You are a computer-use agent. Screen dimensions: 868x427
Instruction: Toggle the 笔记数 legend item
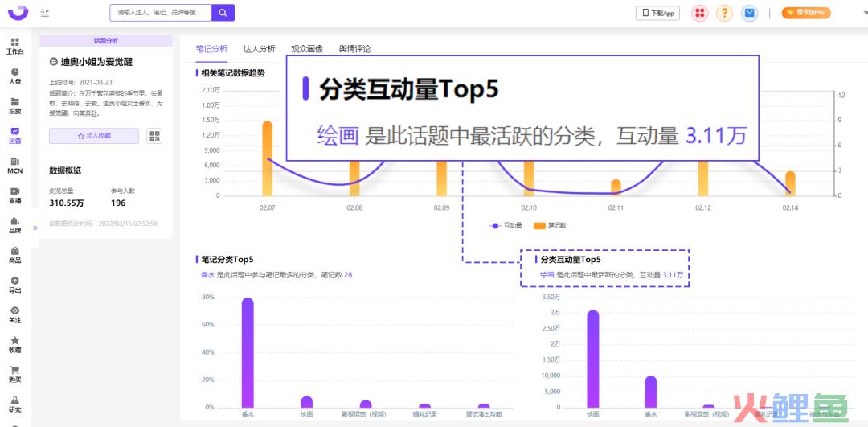point(550,226)
